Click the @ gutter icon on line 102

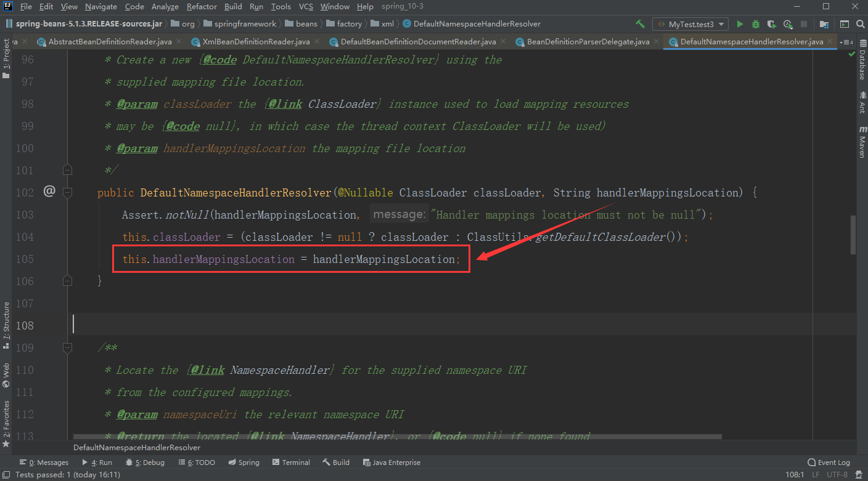coord(49,192)
